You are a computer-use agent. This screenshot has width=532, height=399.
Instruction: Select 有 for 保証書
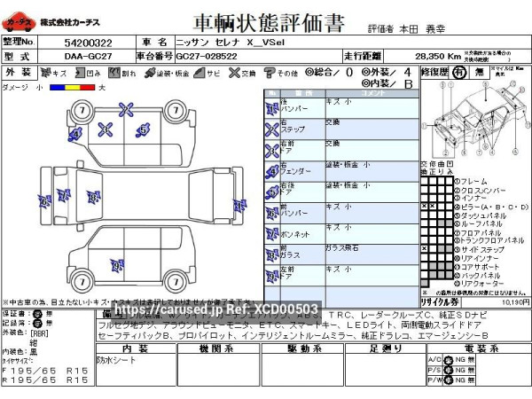point(37,314)
